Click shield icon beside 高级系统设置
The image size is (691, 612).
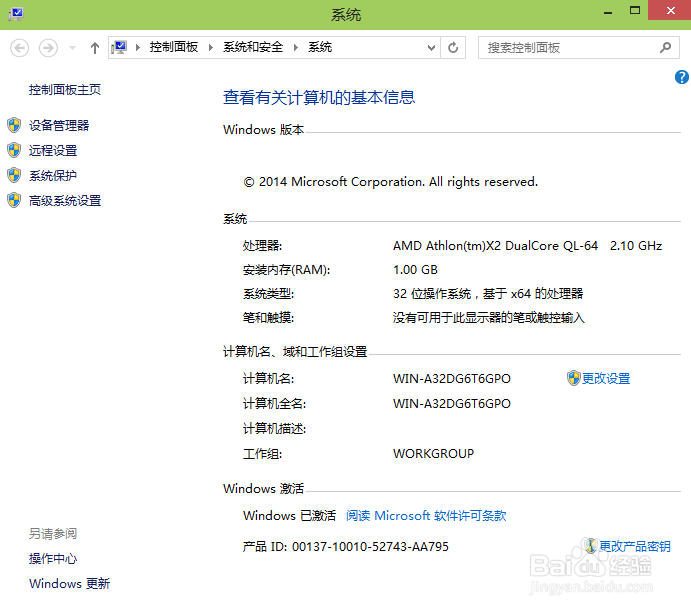point(14,200)
